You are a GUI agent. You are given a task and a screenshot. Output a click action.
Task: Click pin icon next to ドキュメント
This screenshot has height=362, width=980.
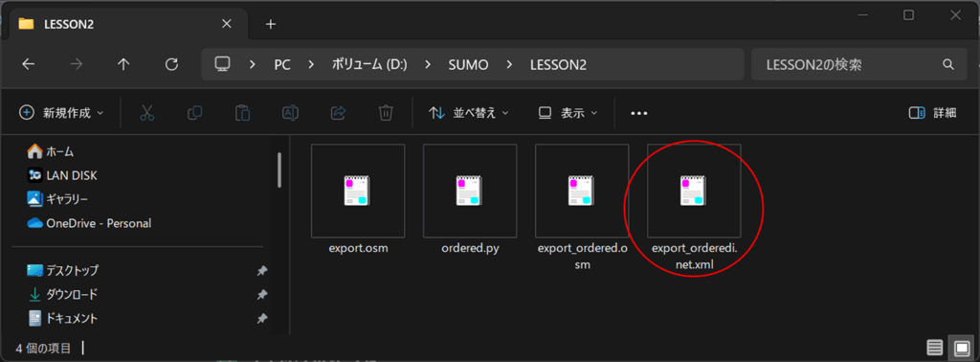point(262,318)
